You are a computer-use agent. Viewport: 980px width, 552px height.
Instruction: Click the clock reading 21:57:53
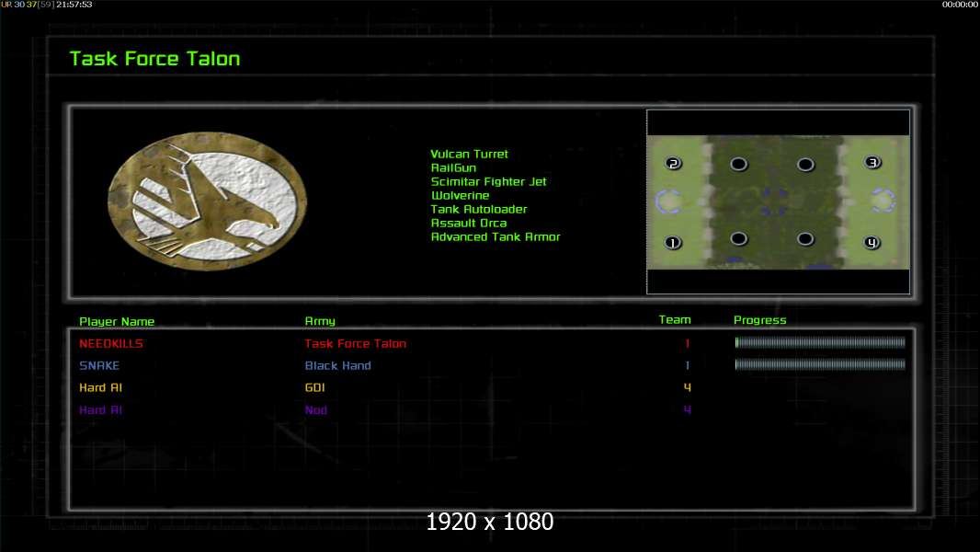74,5
